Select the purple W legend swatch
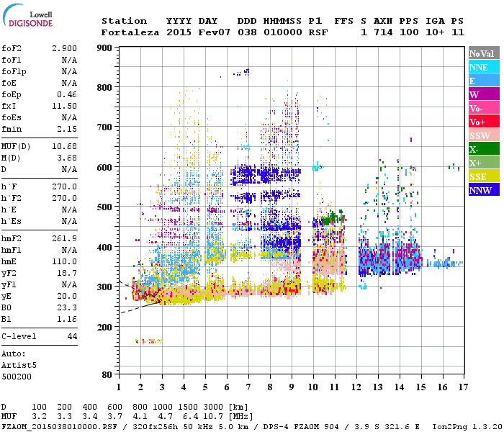Viewport: 504px width, 432px height. pyautogui.click(x=482, y=94)
